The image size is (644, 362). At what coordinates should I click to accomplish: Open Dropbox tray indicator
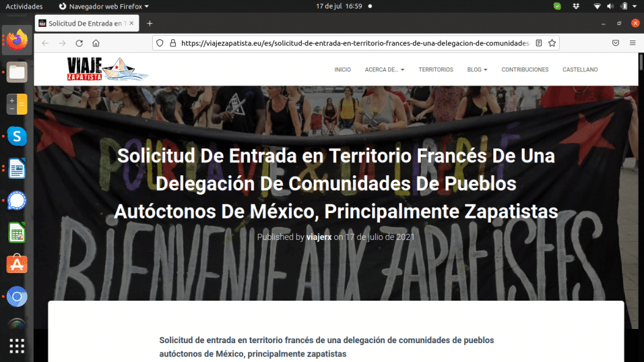point(576,6)
